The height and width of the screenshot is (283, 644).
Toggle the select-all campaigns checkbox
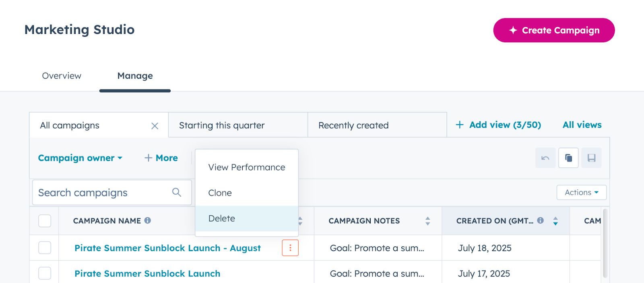(45, 221)
